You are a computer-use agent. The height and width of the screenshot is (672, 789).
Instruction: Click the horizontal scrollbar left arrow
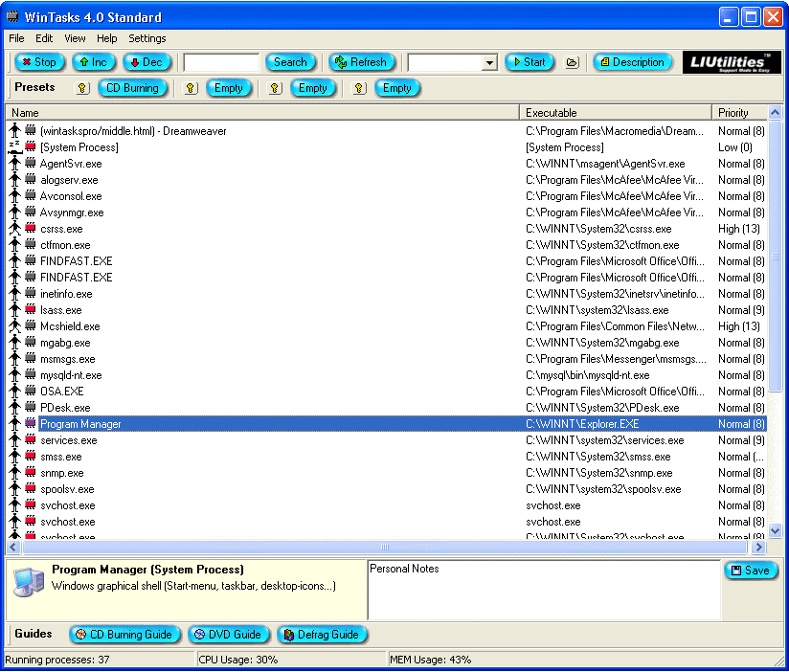(13, 547)
